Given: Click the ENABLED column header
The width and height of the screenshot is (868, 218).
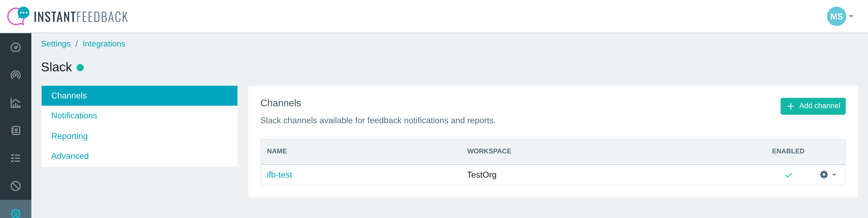Looking at the screenshot, I should pyautogui.click(x=788, y=151).
